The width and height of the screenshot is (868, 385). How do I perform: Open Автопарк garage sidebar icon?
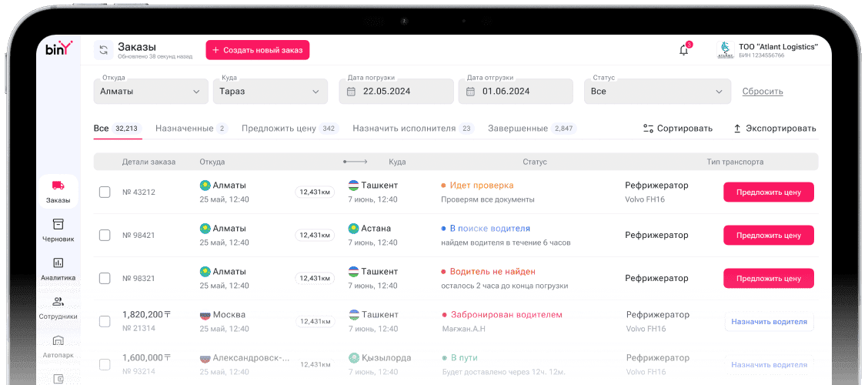[x=58, y=340]
